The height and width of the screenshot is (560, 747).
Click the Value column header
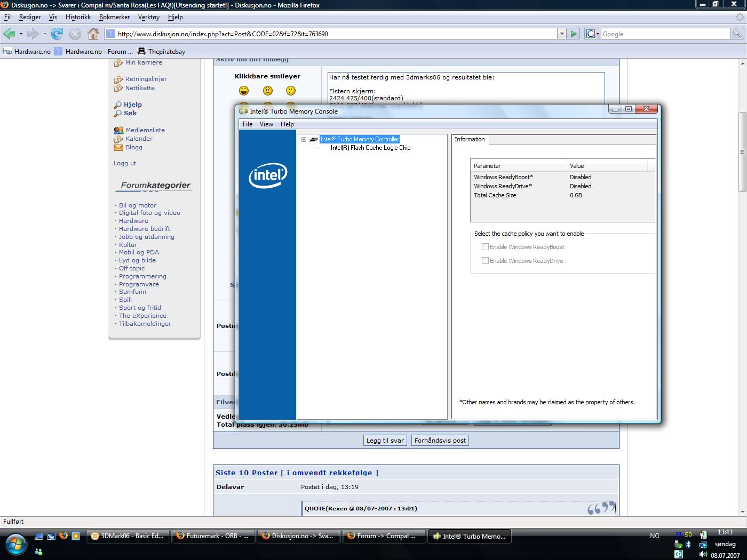click(607, 166)
